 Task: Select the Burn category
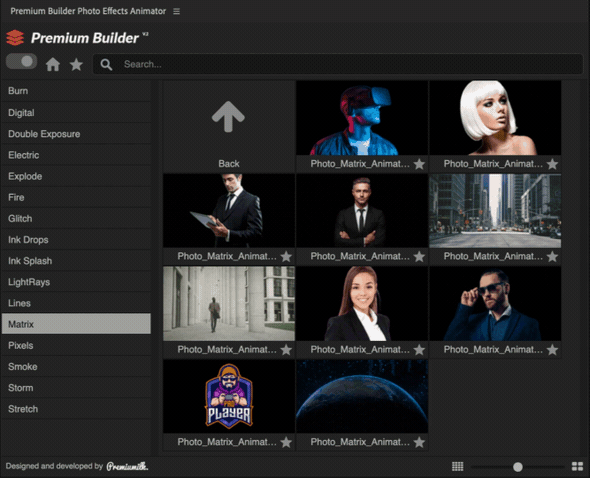point(76,91)
